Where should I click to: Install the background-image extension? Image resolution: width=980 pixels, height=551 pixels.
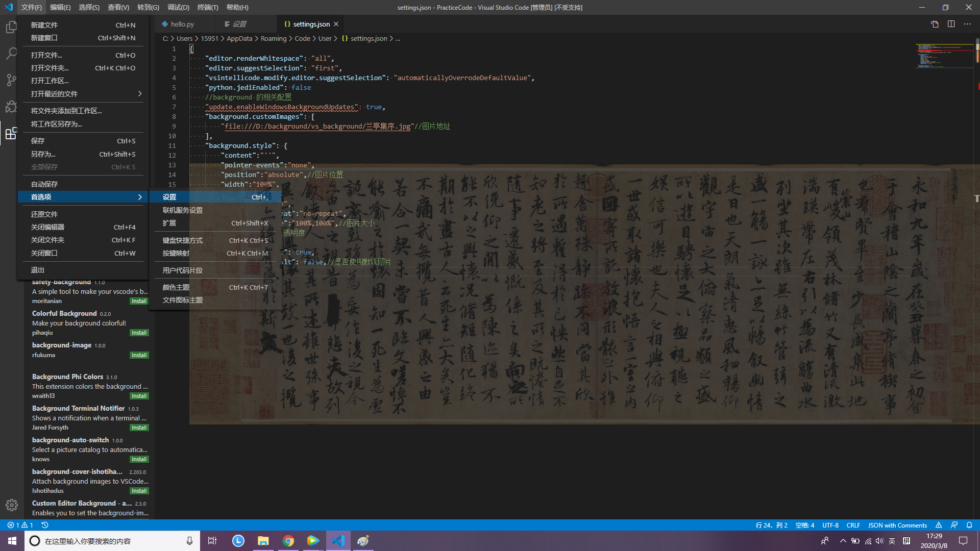(x=138, y=355)
